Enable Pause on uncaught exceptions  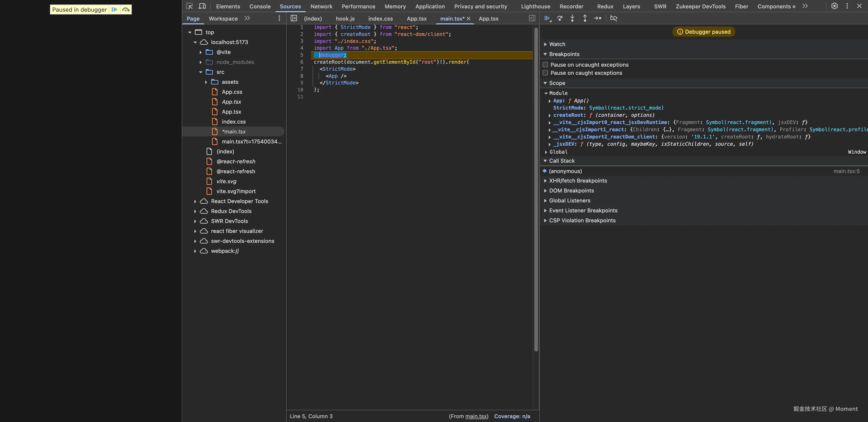tap(545, 65)
